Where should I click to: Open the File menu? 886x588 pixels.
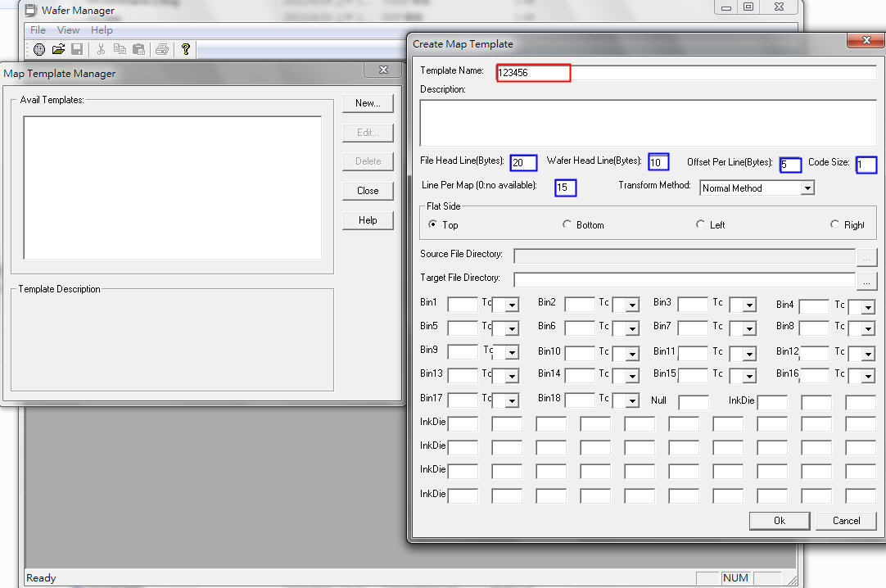pos(38,30)
